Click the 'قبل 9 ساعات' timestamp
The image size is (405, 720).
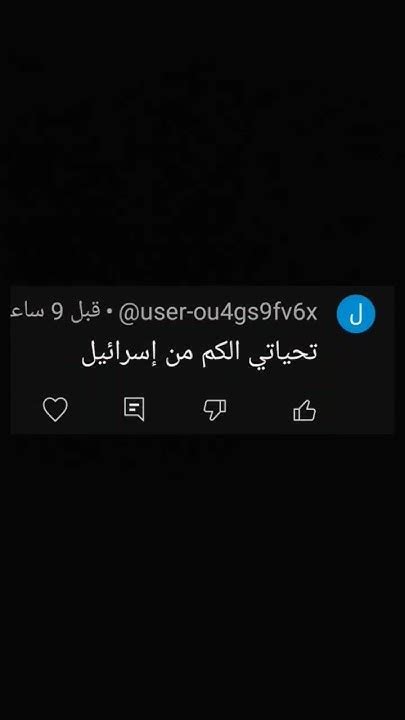tap(55, 312)
